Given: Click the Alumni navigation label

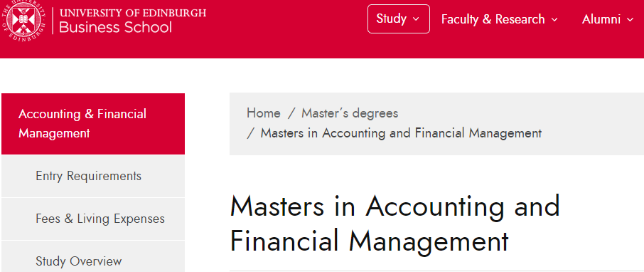Looking at the screenshot, I should [x=601, y=19].
